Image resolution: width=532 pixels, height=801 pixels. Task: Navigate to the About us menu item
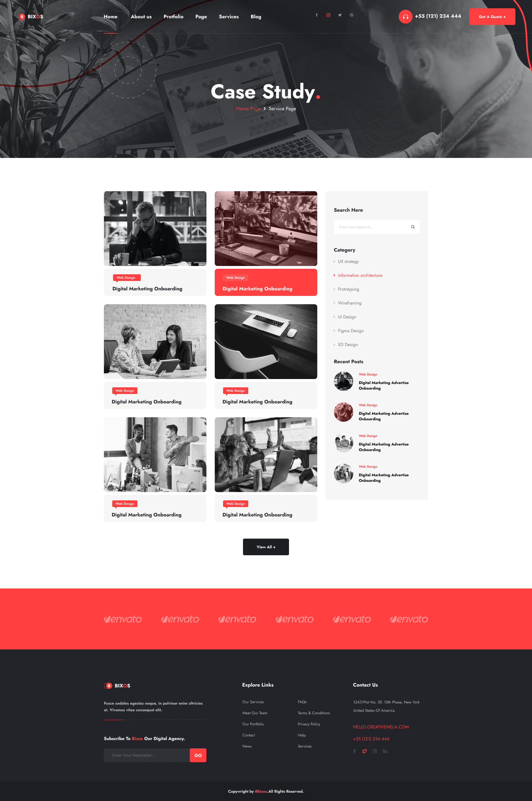click(141, 16)
